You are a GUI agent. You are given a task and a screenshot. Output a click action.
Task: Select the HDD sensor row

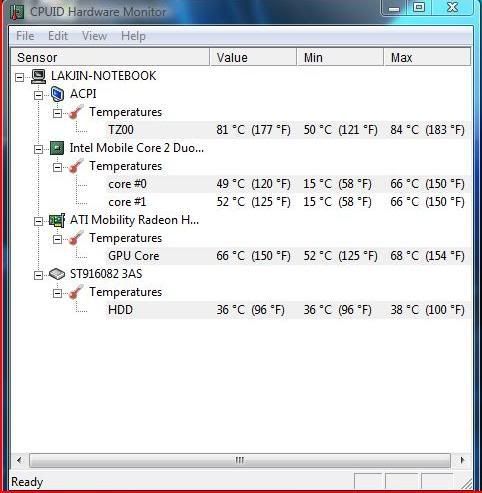click(289, 310)
